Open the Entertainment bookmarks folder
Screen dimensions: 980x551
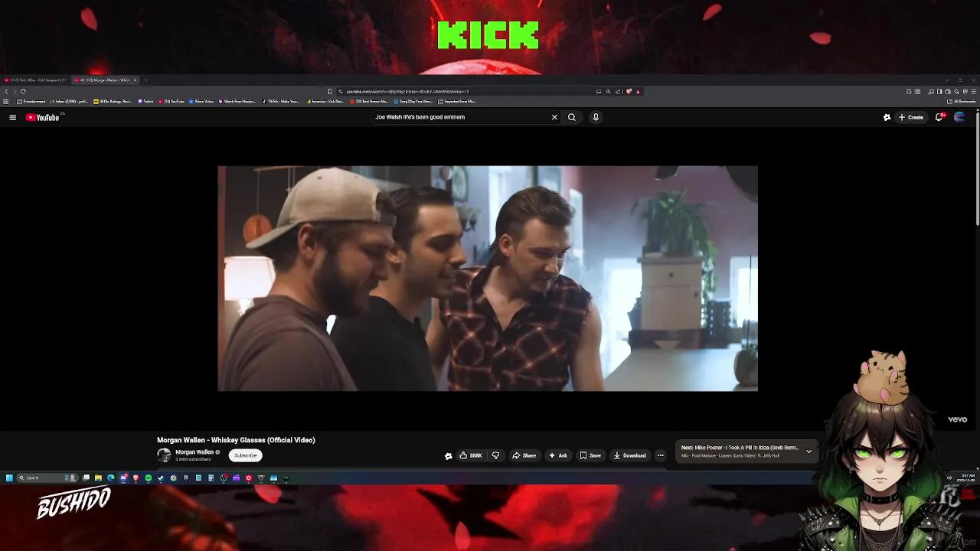point(31,101)
